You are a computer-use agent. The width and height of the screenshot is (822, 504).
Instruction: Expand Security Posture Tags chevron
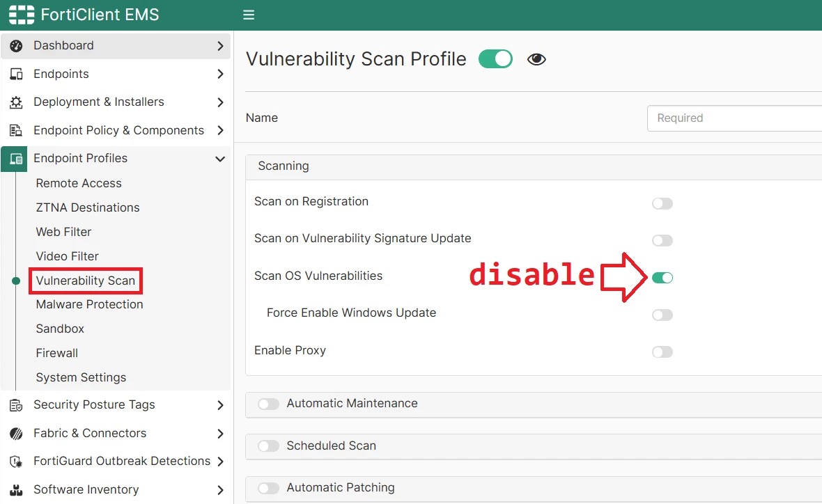click(220, 405)
